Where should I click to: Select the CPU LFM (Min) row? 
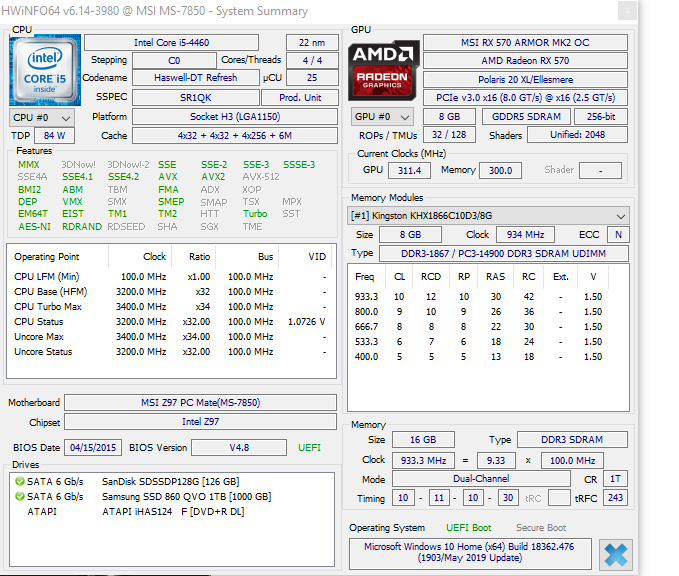pos(171,277)
